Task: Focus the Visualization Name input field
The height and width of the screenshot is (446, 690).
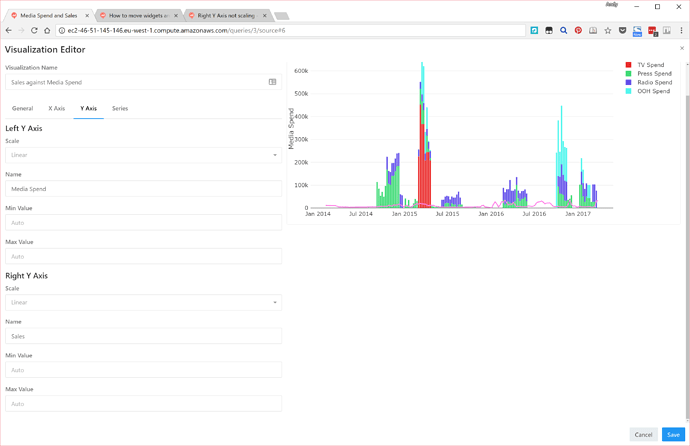Action: (x=143, y=82)
